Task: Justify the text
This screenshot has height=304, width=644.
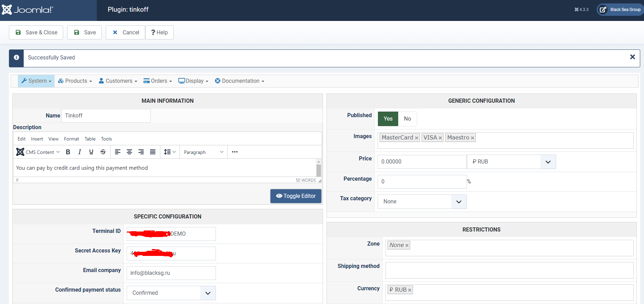Action: point(153,152)
